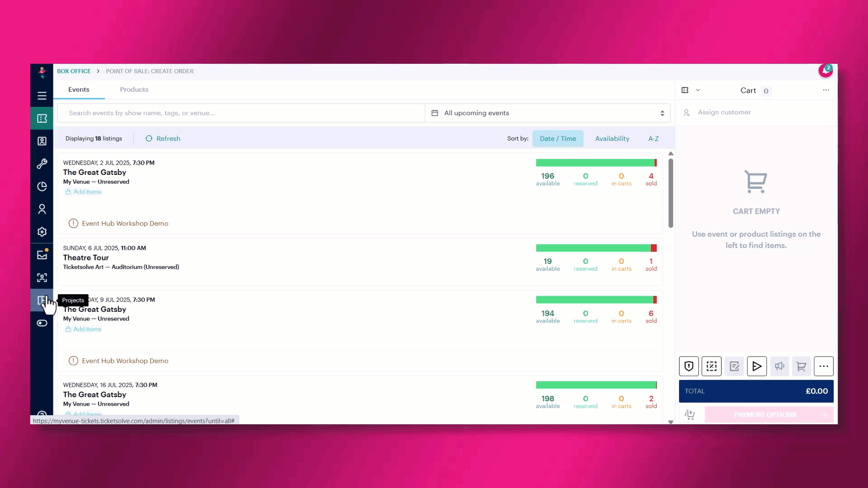Screen dimensions: 868x488
Task: Click the availability bar for 9 Jul Great Gatsby
Action: pos(596,300)
